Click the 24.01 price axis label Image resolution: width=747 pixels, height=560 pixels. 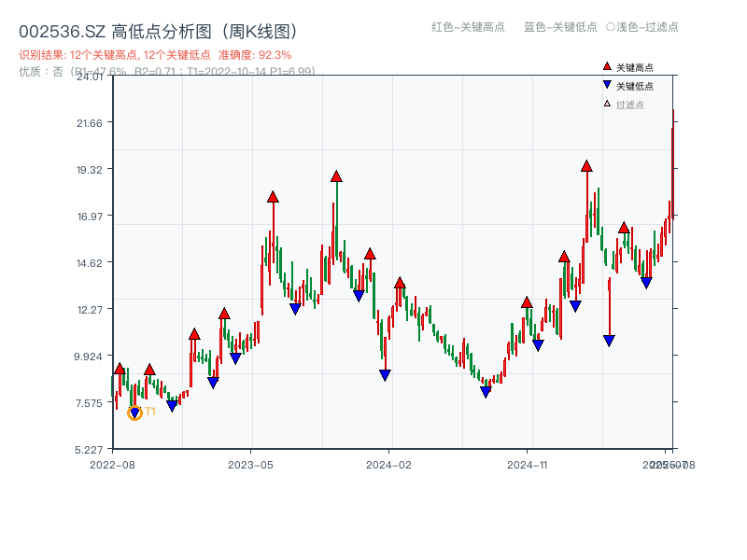point(90,77)
